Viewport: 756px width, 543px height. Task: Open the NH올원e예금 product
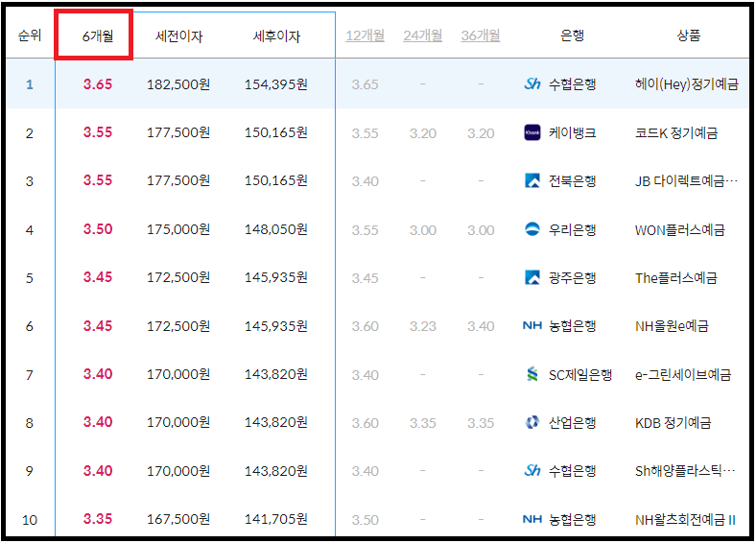coord(672,326)
